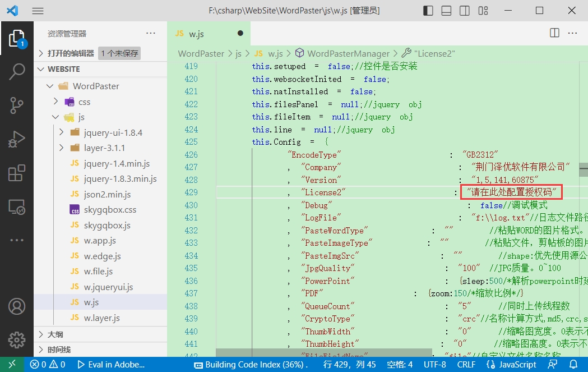Click the split editor right icon
This screenshot has width=588, height=372.
554,33
